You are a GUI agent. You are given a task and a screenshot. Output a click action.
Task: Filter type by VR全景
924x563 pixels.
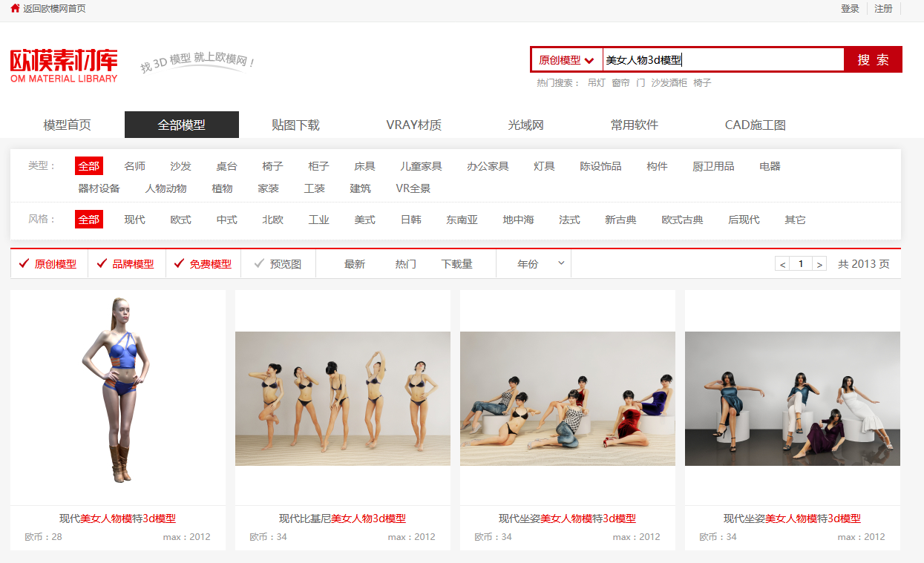(x=413, y=188)
